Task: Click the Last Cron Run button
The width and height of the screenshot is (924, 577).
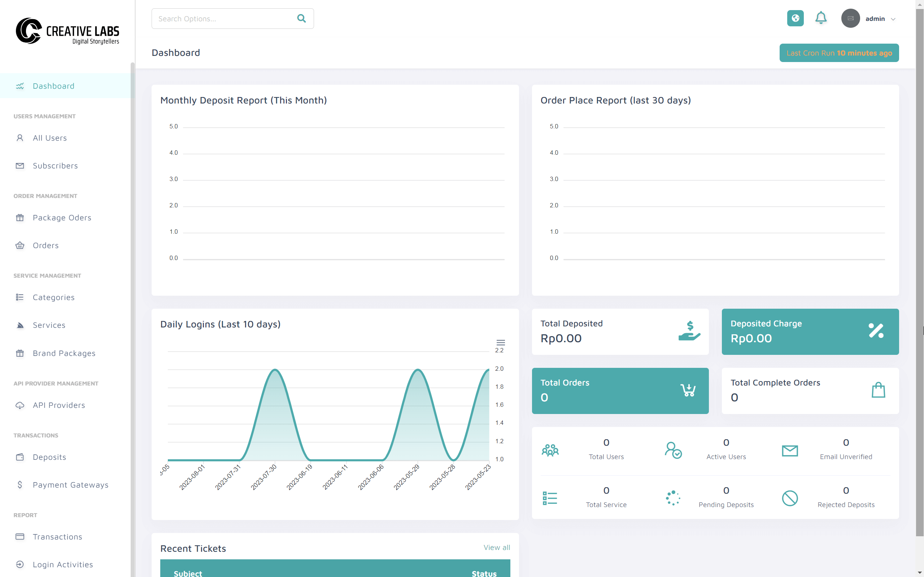Action: pyautogui.click(x=838, y=53)
